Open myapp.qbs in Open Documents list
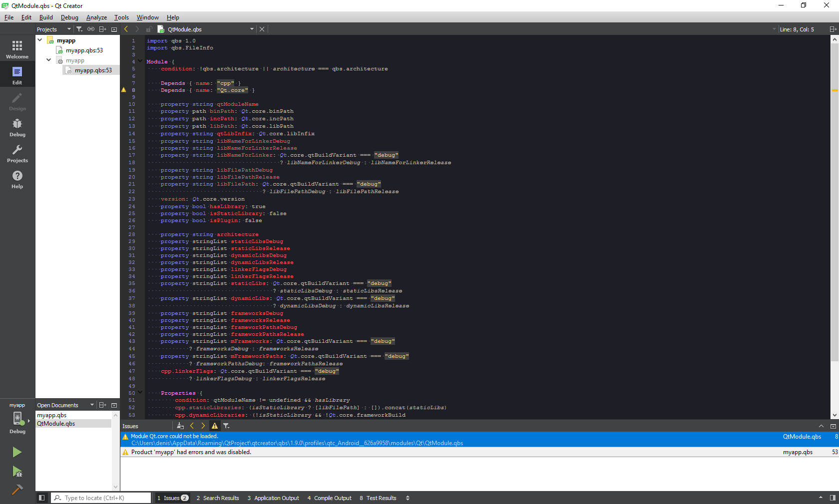The image size is (839, 504). pyautogui.click(x=52, y=415)
